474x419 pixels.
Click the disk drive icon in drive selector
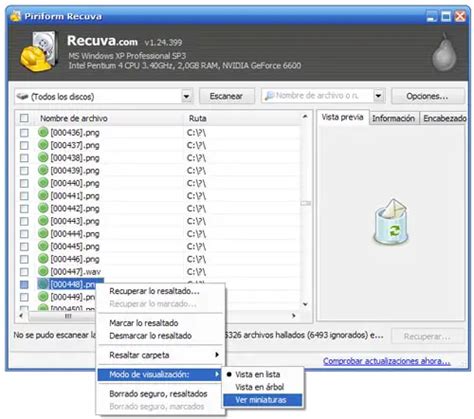point(23,97)
